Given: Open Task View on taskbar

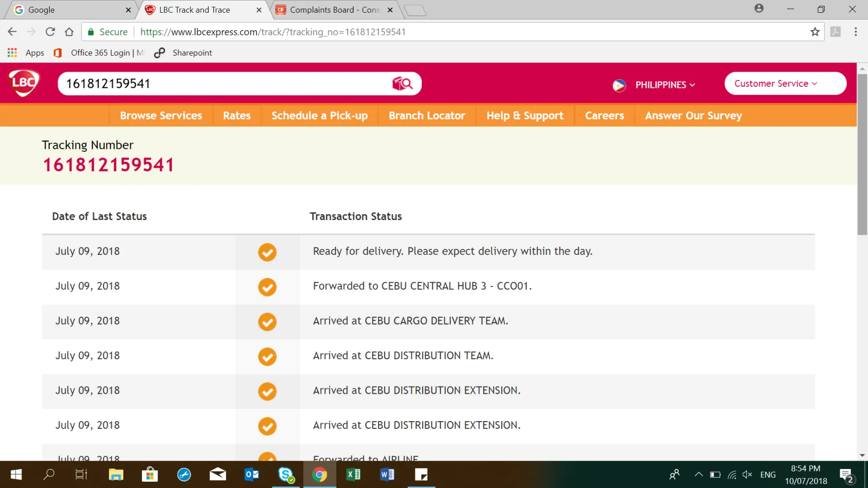Looking at the screenshot, I should (x=81, y=474).
